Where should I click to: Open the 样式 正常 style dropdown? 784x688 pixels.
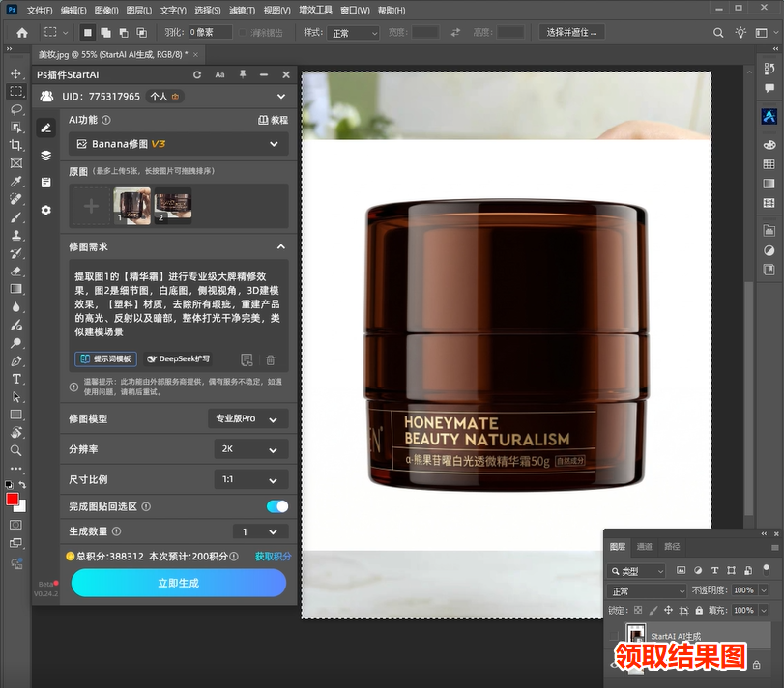tap(353, 33)
